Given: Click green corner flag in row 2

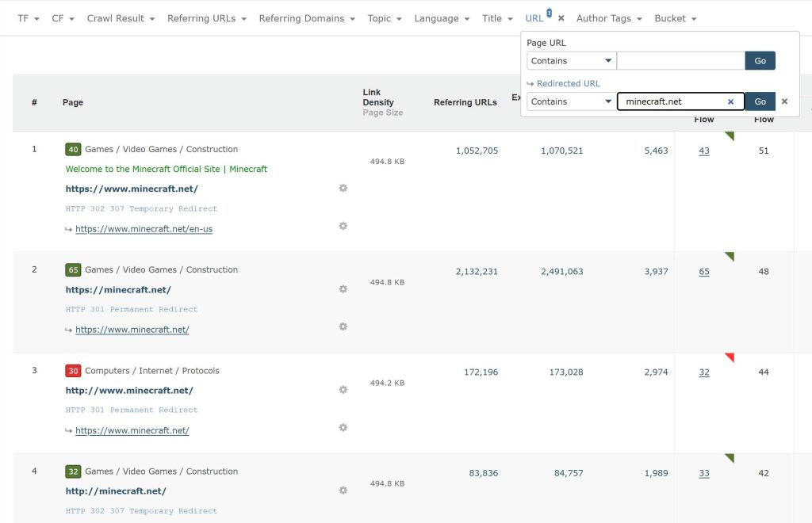Looking at the screenshot, I should (x=730, y=257).
